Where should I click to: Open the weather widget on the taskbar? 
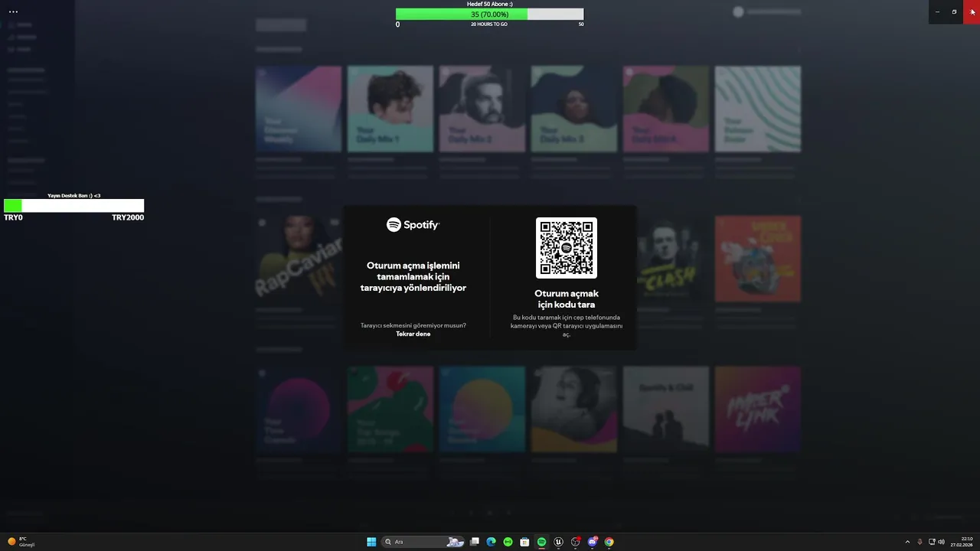click(21, 542)
